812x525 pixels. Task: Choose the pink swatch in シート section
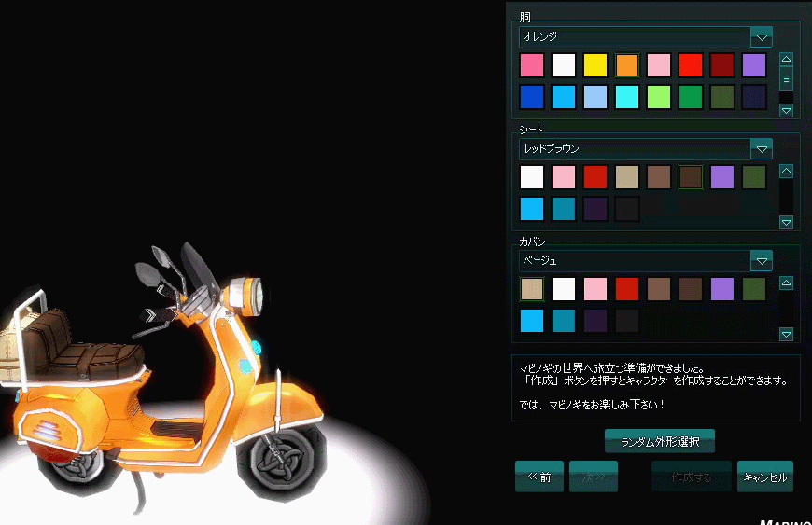pos(564,177)
